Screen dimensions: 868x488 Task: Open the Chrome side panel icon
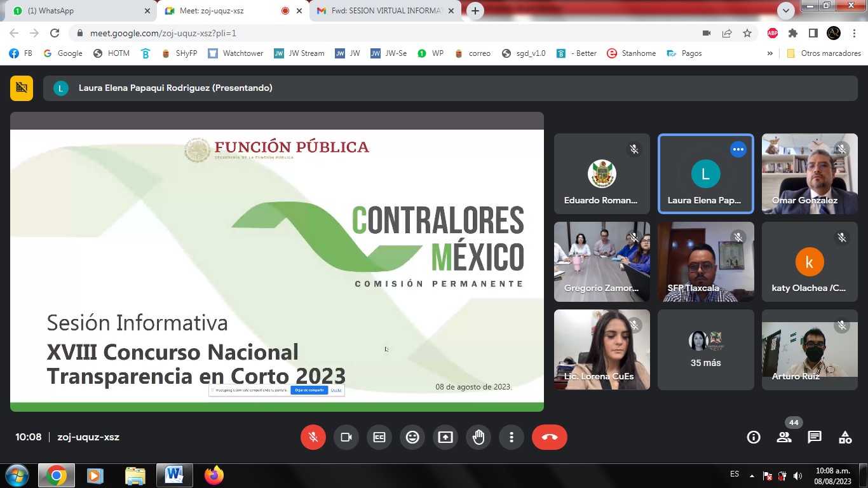813,33
